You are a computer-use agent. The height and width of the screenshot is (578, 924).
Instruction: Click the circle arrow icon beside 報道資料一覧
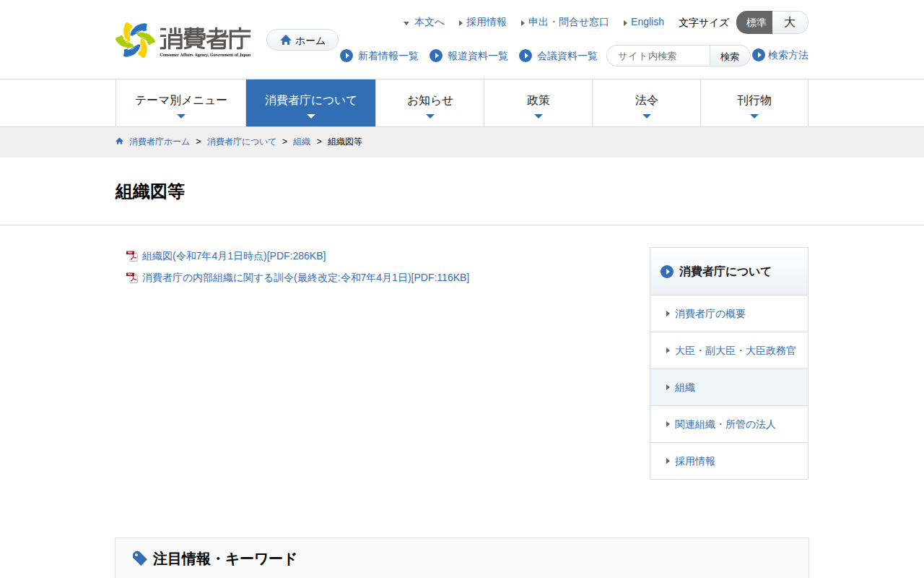point(436,56)
